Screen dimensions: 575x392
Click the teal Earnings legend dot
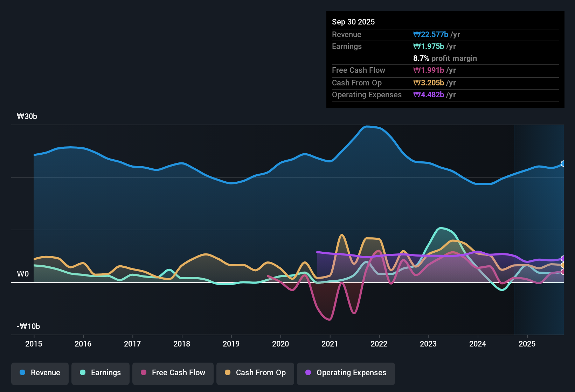coord(83,373)
